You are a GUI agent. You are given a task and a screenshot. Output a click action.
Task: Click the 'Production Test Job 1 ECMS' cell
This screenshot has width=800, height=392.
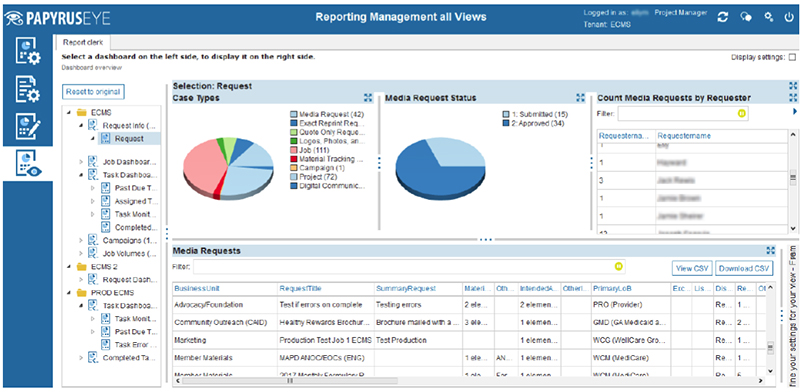tap(326, 340)
